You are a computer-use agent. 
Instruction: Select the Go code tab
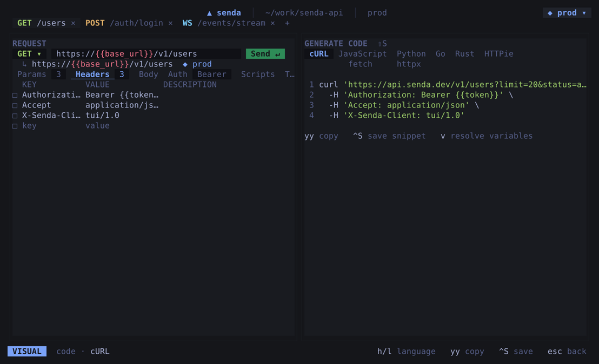pyautogui.click(x=441, y=54)
